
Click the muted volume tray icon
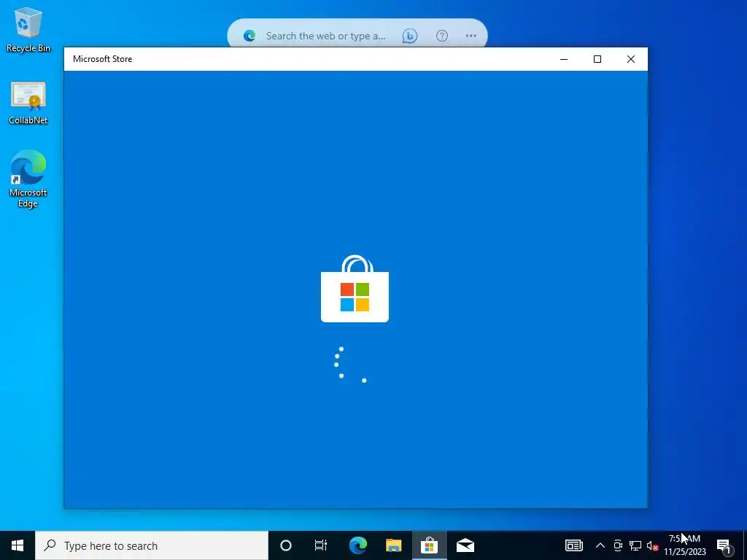pos(652,545)
